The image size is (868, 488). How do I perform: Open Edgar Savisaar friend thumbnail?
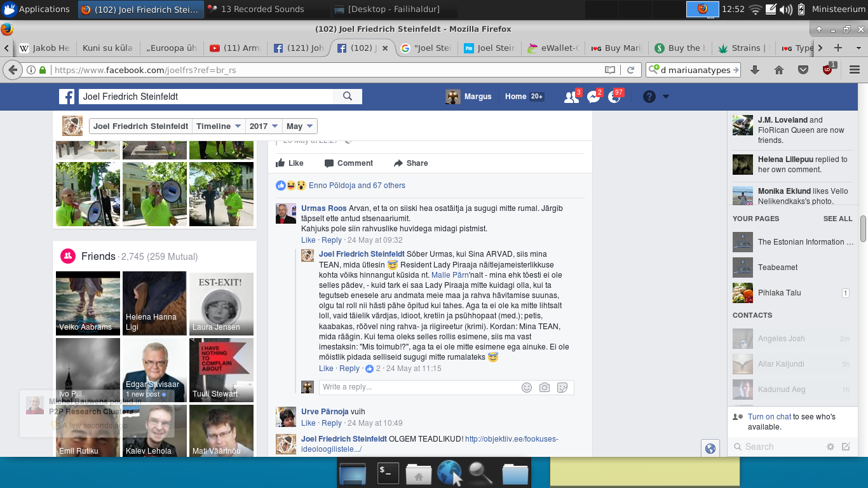pos(154,370)
